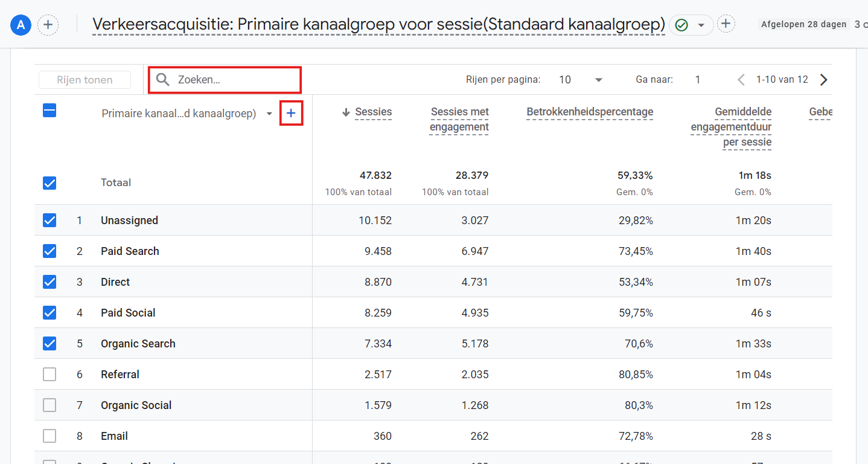Uncheck the Unassigned row checkbox

[x=49, y=221]
